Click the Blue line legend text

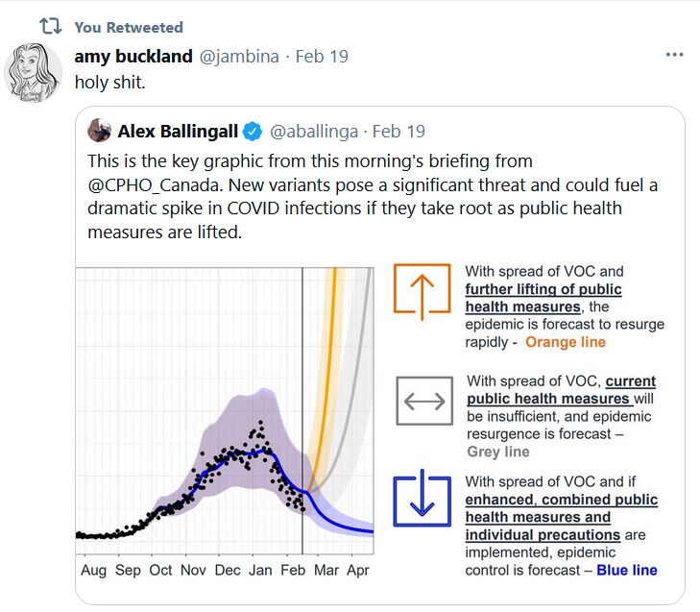tap(627, 571)
